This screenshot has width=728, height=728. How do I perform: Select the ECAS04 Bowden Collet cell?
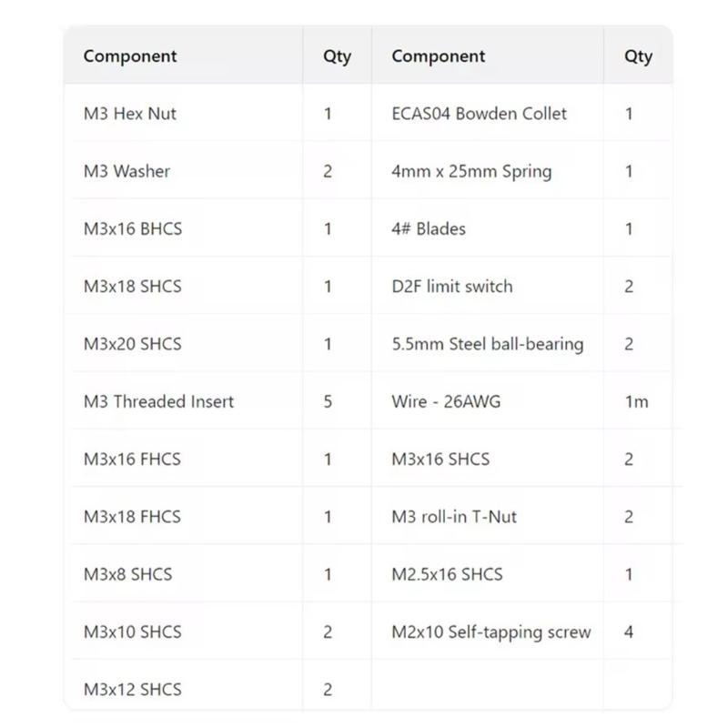(479, 114)
